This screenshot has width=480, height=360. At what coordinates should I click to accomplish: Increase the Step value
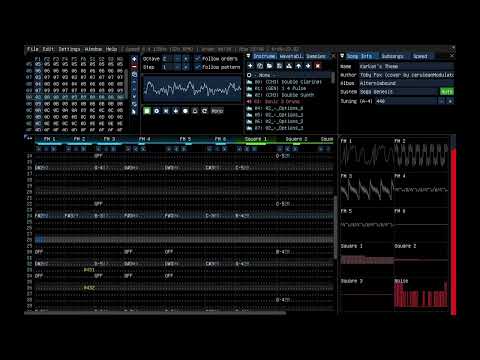click(186, 67)
